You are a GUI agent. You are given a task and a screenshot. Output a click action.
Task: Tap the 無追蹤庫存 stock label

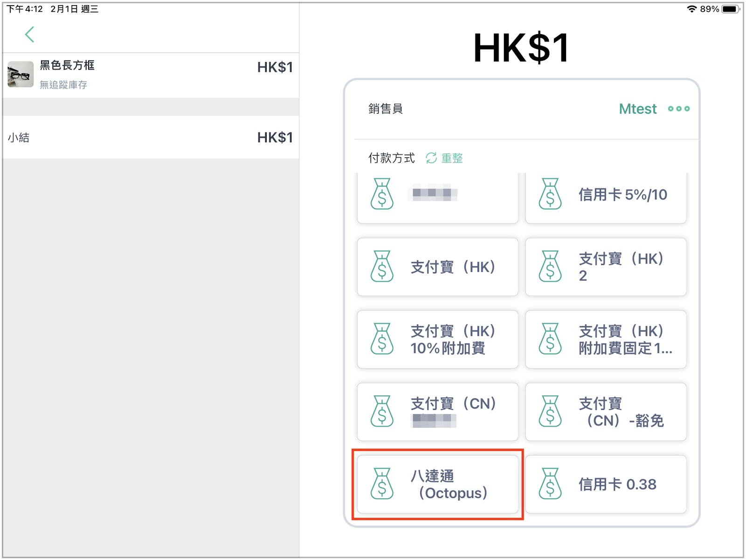point(63,85)
